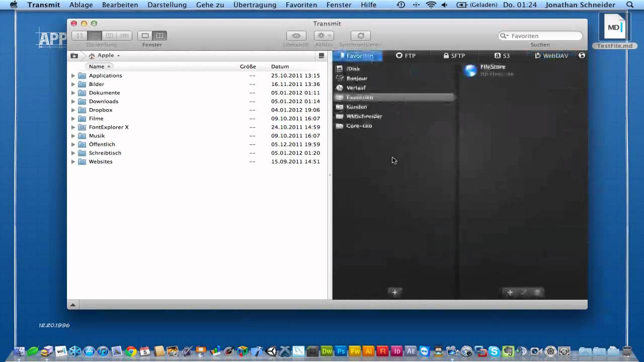Select Verlauf in favorites sidebar
Viewport: 644px width, 362px height.
click(x=394, y=87)
